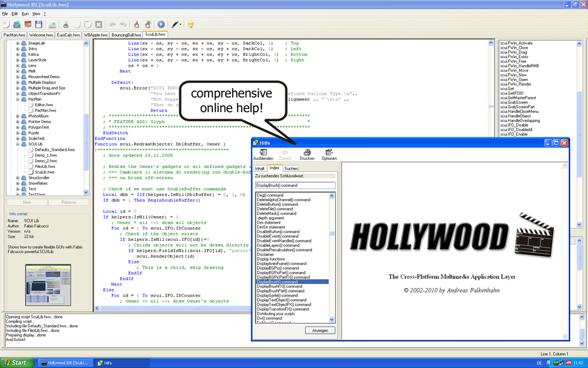Click the yellow light bulb help icon
The width and height of the screenshot is (588, 368).
coord(191,24)
